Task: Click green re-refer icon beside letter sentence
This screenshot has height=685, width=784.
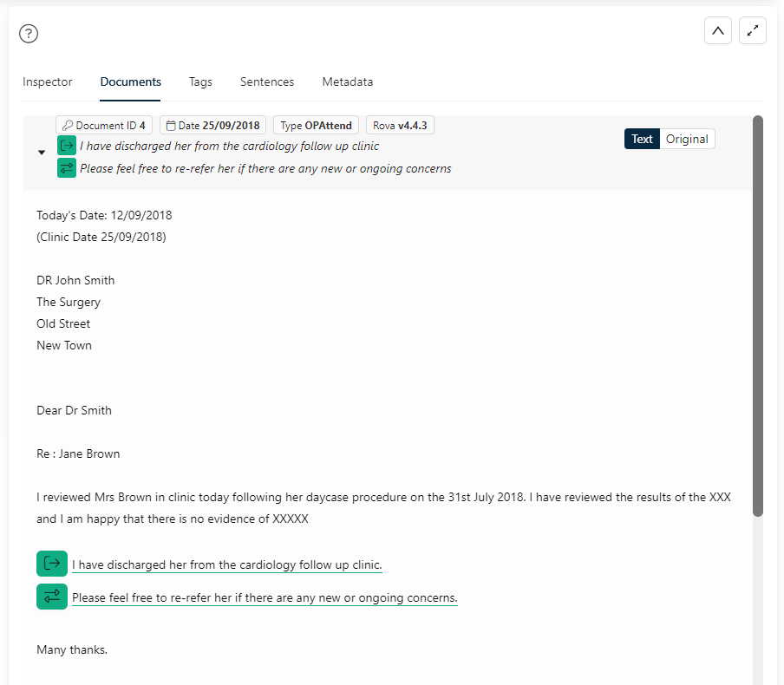Action: click(x=52, y=597)
